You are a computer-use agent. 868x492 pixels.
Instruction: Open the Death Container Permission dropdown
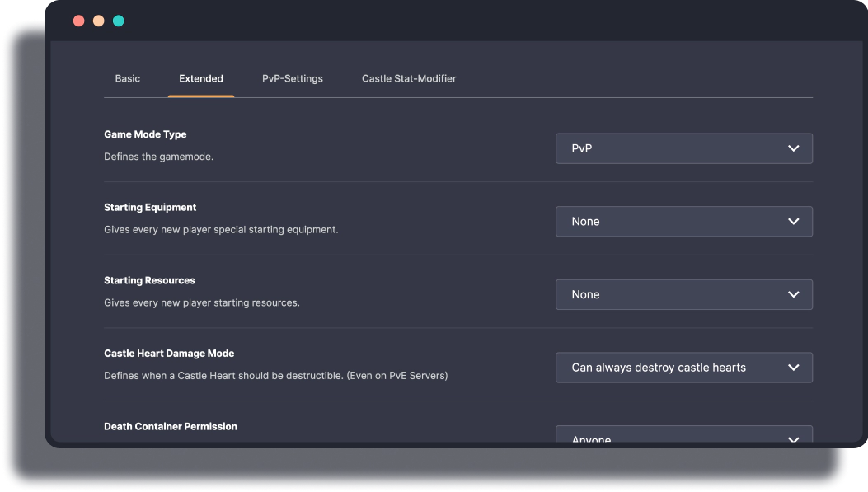(x=683, y=437)
